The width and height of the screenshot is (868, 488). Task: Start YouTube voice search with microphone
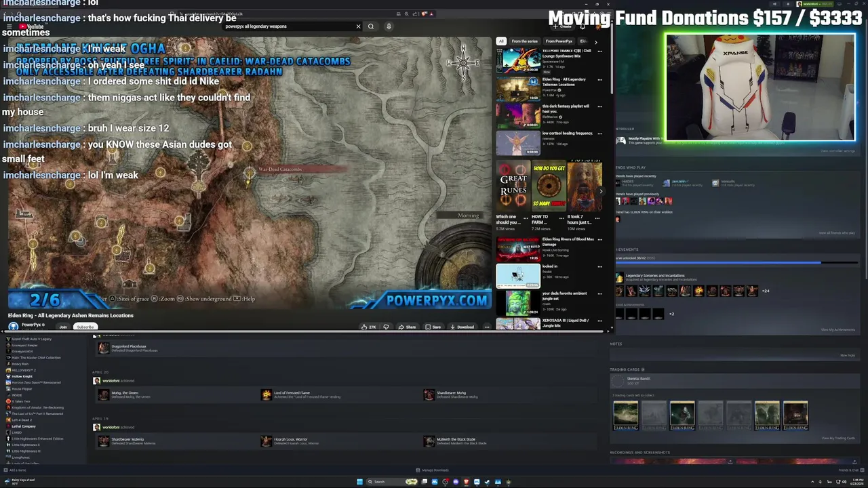[389, 26]
